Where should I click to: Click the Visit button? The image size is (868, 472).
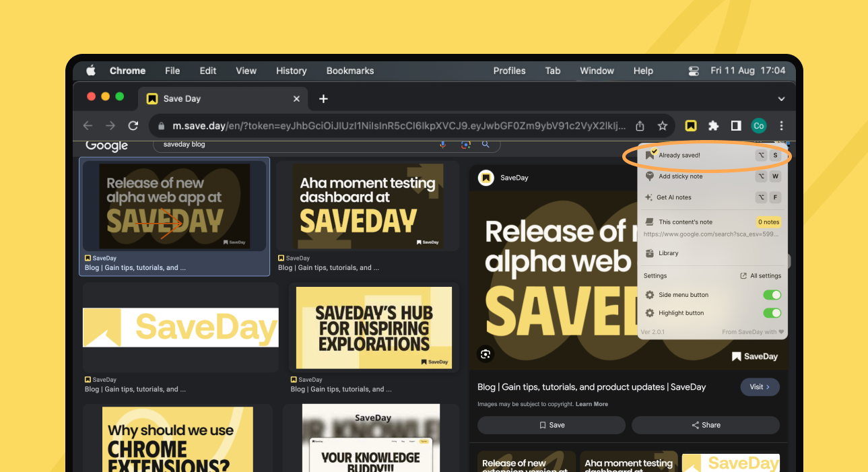[x=760, y=387]
